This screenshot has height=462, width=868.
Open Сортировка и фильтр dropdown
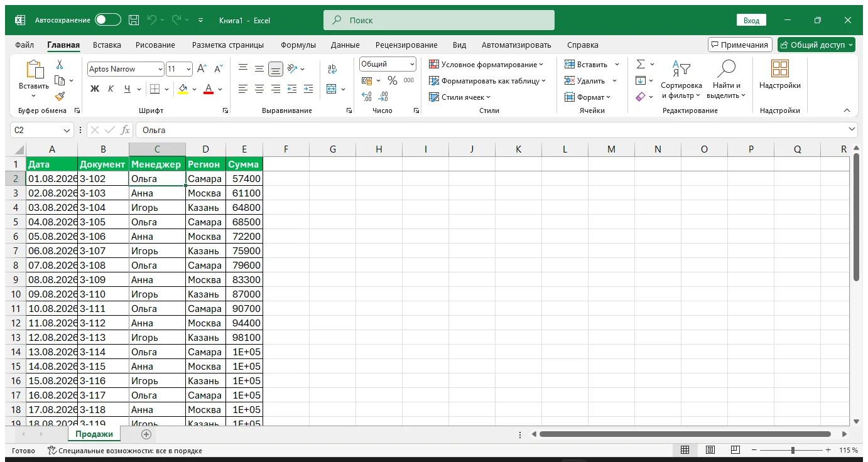coord(681,80)
